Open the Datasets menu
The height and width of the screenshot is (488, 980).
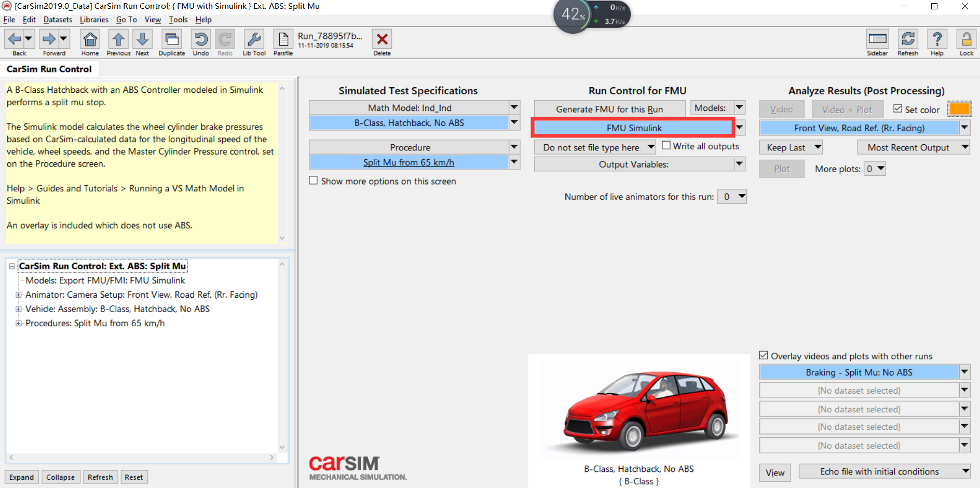[58, 20]
